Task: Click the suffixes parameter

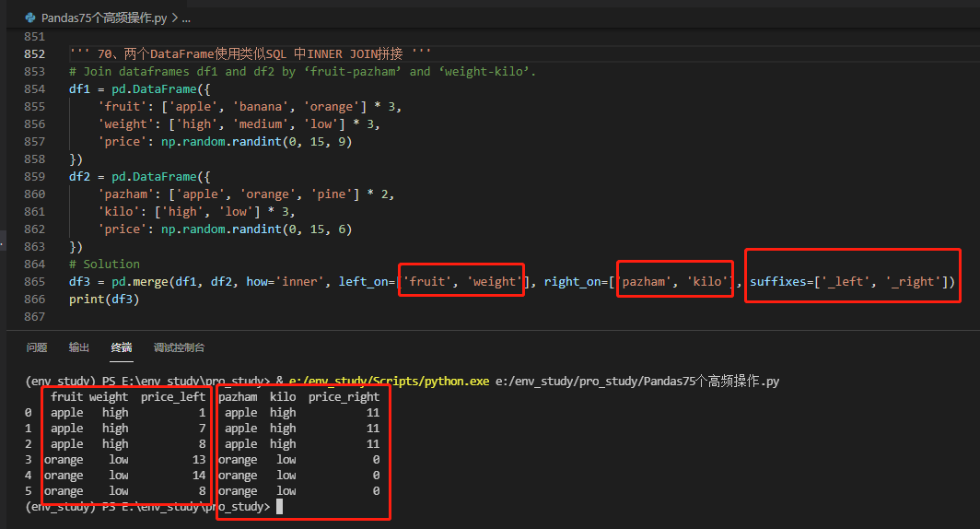Action: (852, 281)
